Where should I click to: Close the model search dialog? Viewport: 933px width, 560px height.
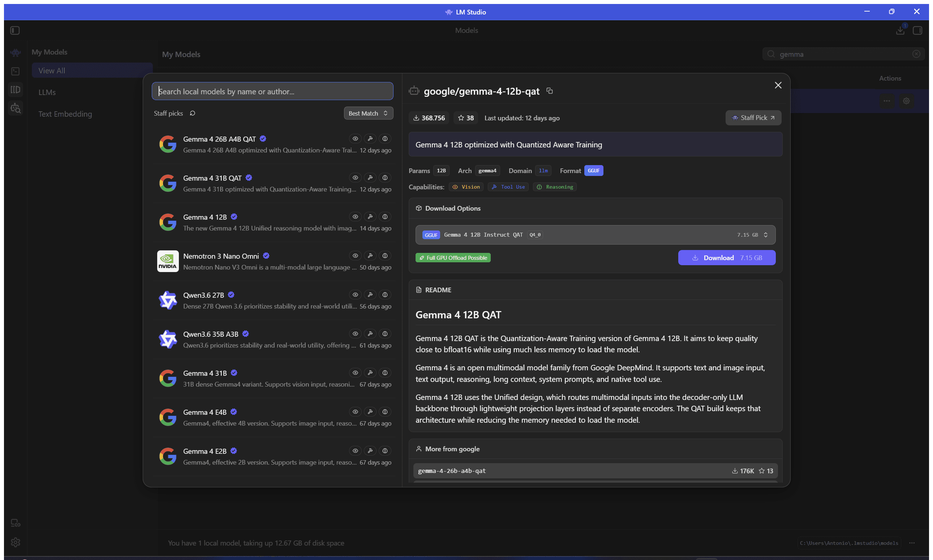click(778, 85)
